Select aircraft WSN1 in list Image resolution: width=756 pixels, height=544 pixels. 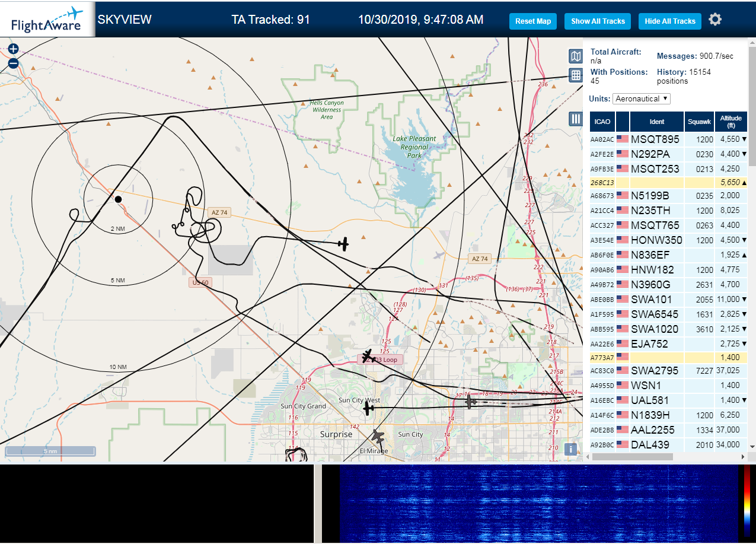click(x=669, y=385)
